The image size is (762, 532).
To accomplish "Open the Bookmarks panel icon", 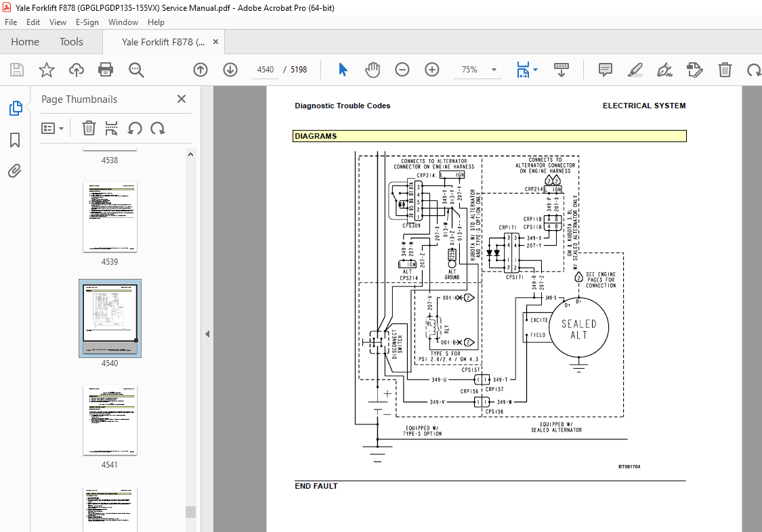I will [x=15, y=140].
